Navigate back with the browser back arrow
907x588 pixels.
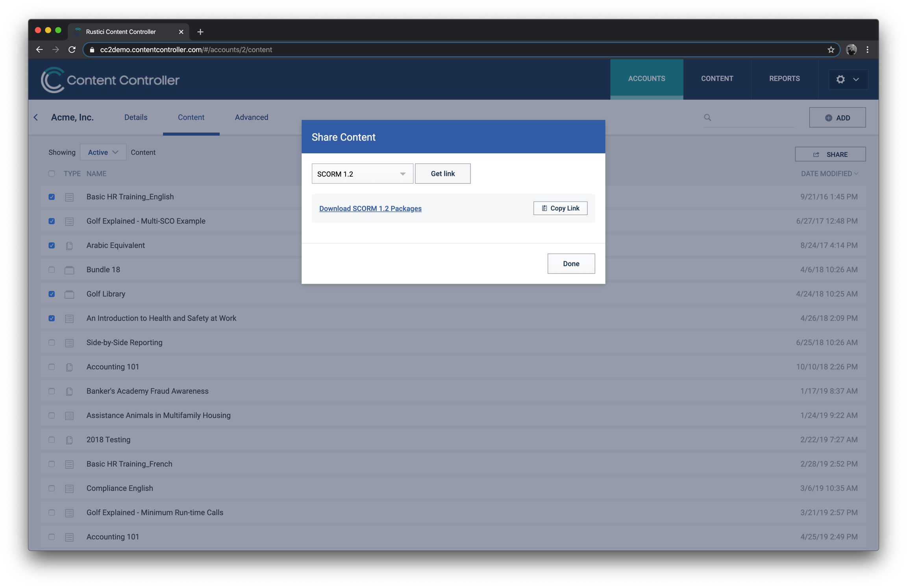[x=39, y=50]
